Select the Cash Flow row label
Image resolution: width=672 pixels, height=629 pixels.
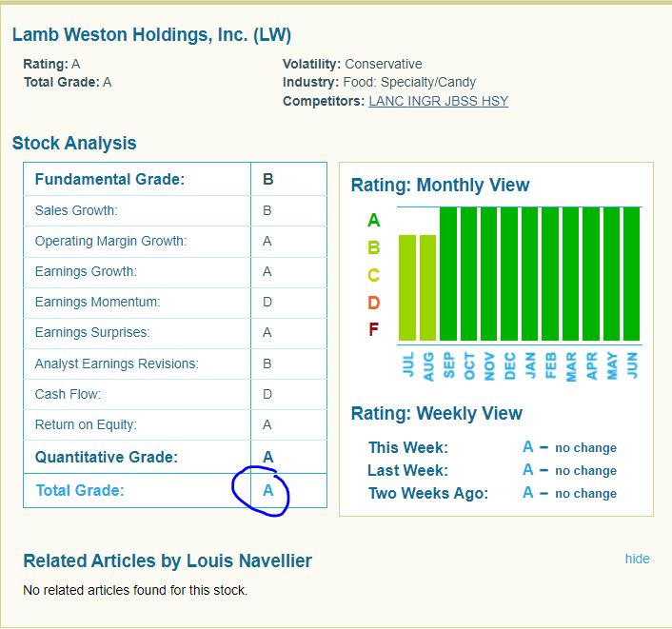point(68,394)
